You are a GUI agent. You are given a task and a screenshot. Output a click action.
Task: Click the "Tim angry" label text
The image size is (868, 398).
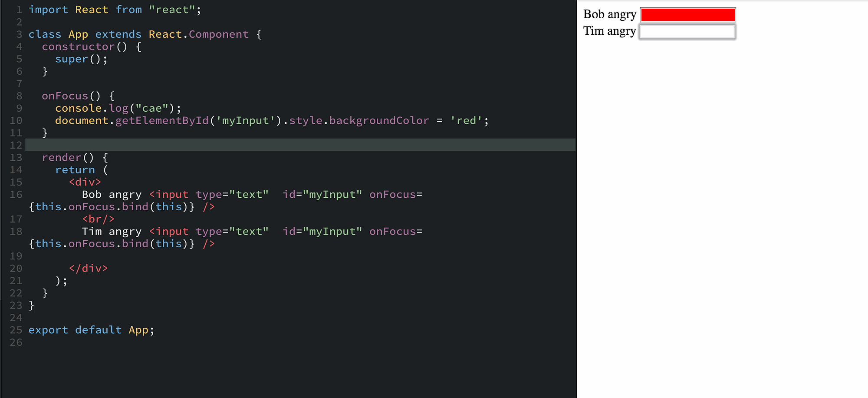[609, 31]
